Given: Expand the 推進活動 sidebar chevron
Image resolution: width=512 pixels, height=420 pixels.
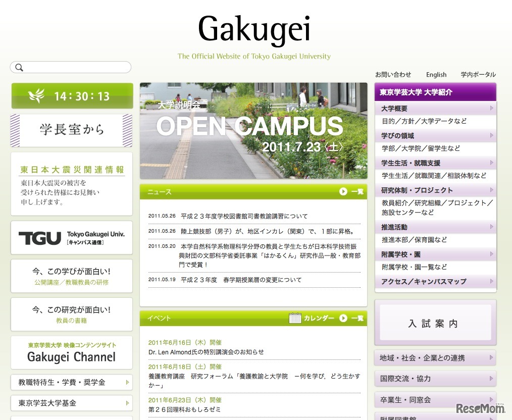Looking at the screenshot, I should click(x=491, y=227).
